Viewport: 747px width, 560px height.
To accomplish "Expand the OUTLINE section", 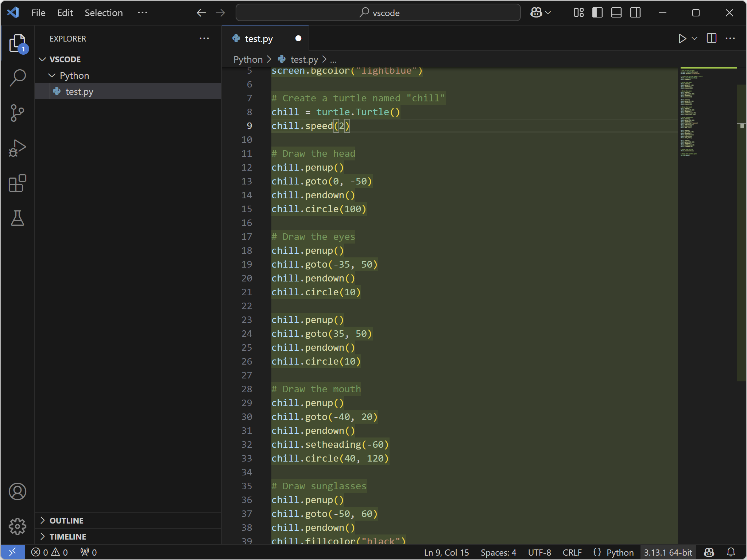I will click(x=66, y=521).
